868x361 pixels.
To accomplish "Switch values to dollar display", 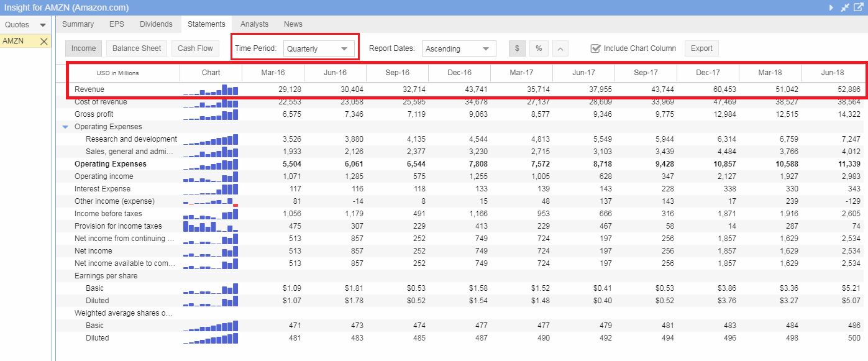I will [x=517, y=48].
